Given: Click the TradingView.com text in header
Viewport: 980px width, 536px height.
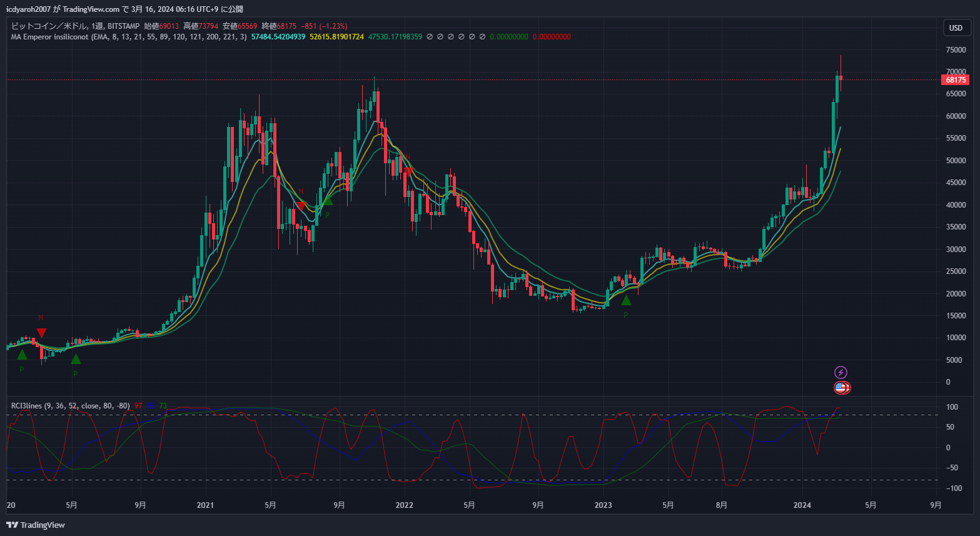Looking at the screenshot, I should click(91, 9).
